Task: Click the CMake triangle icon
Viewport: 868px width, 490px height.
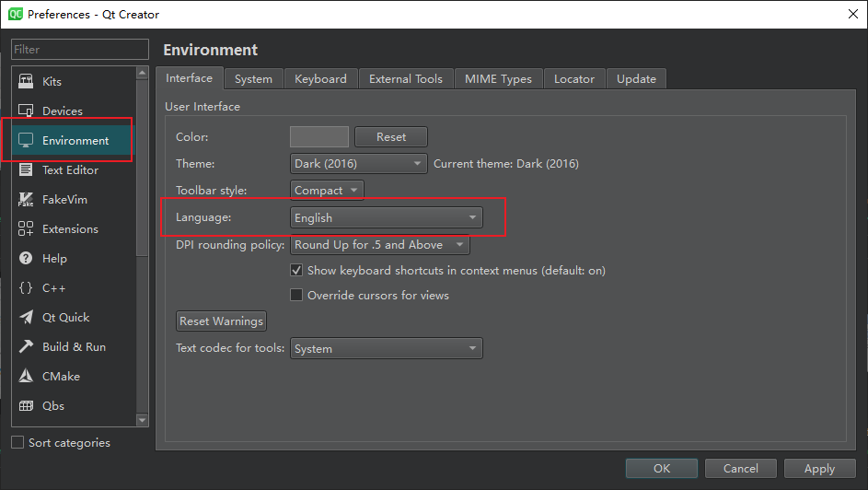Action: [x=26, y=376]
